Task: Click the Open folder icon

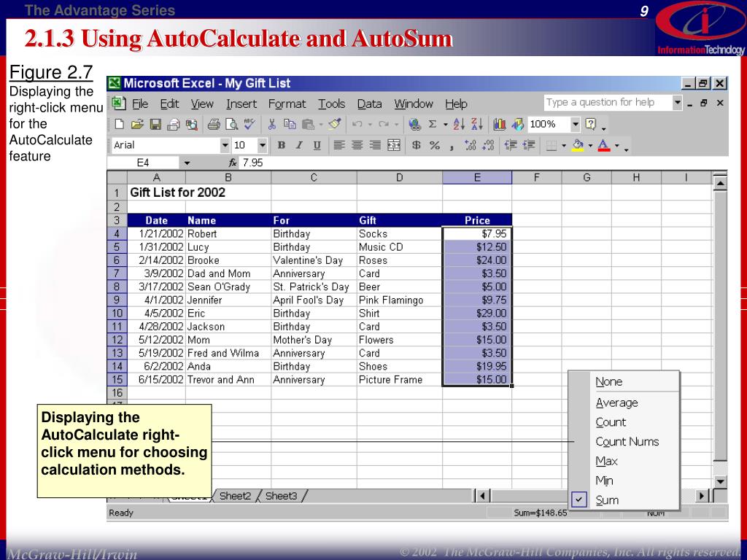Action: [137, 125]
